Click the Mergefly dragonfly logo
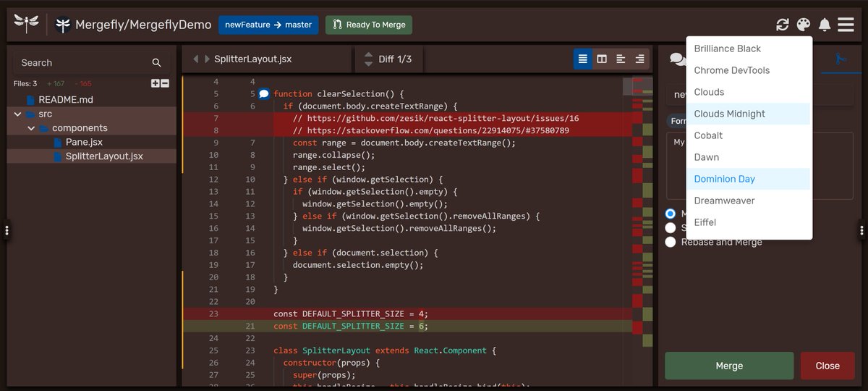 (x=26, y=24)
